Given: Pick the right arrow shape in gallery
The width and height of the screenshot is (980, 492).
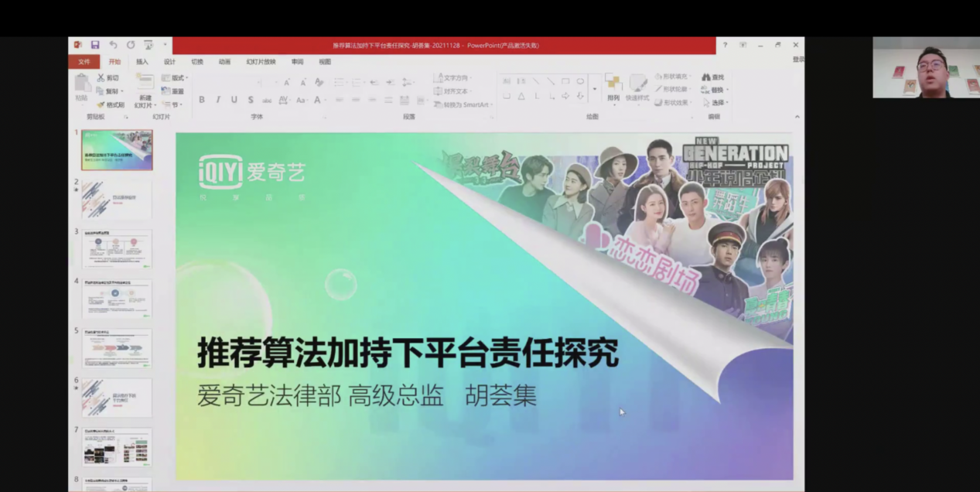Looking at the screenshot, I should pos(565,96).
